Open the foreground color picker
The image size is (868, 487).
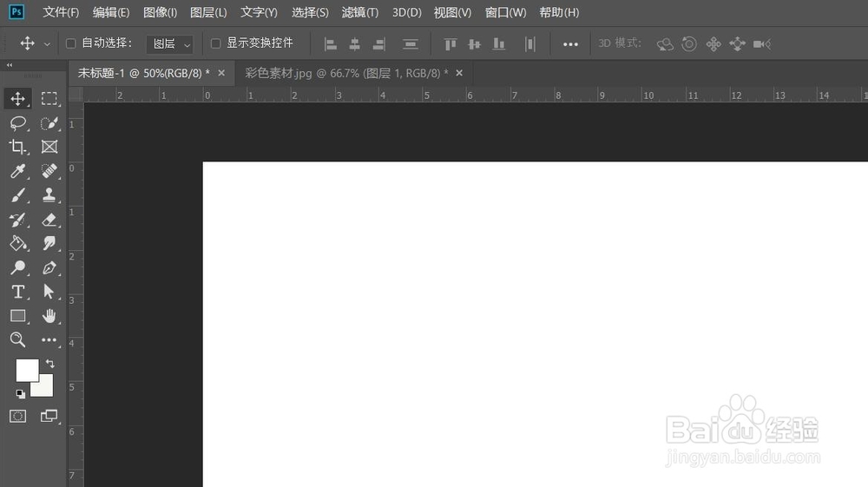pos(25,368)
